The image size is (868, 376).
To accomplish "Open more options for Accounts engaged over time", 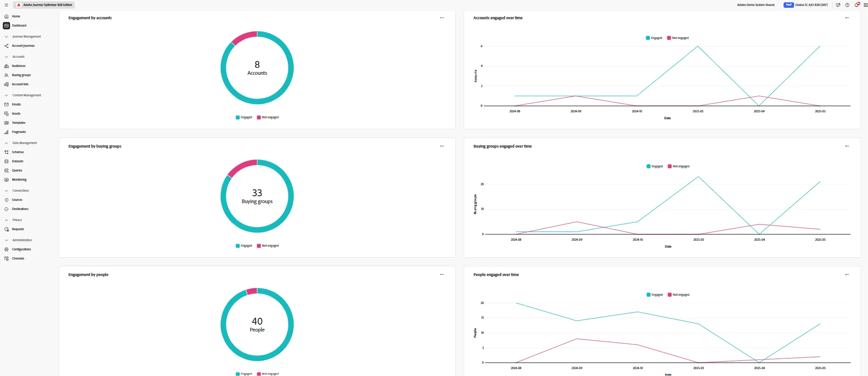I will point(847,18).
